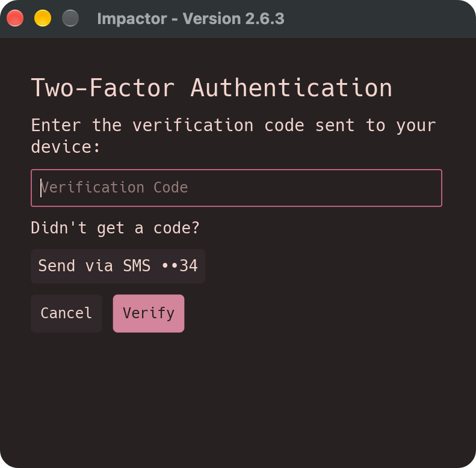The width and height of the screenshot is (476, 468).
Task: Click the Two-Factor Authentication heading
Action: 212,88
